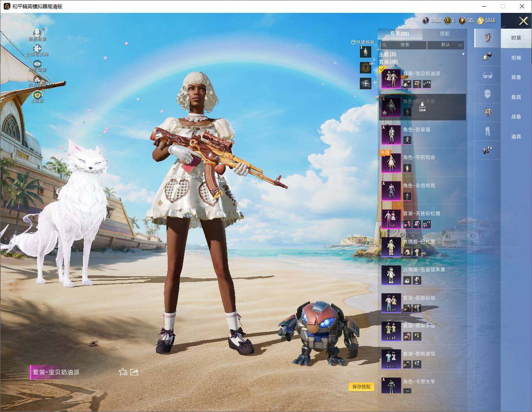The height and width of the screenshot is (412, 532).
Task: Switch to the 时装 menu
Action: point(516,38)
